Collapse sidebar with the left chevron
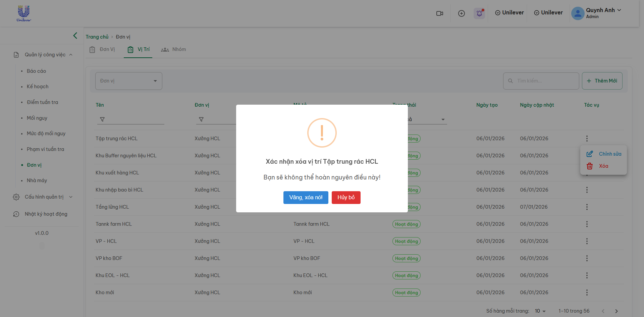The height and width of the screenshot is (317, 644). click(x=75, y=36)
